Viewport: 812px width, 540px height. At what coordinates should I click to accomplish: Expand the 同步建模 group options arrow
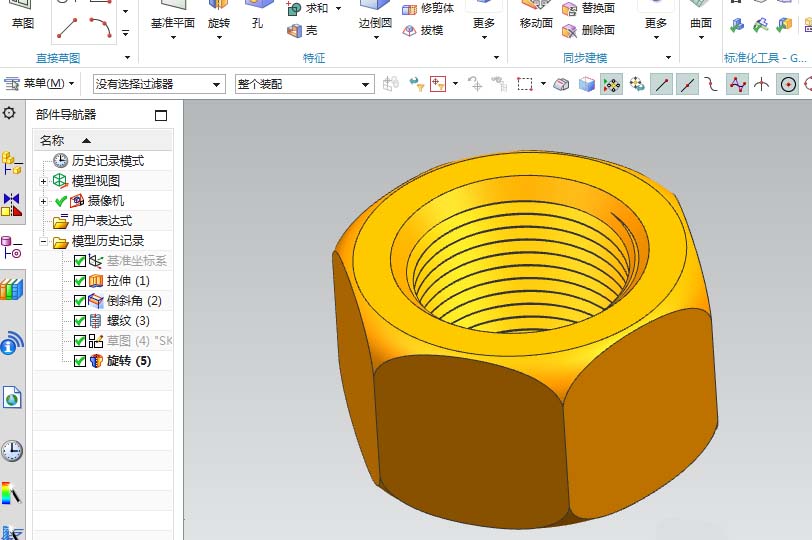coord(668,57)
